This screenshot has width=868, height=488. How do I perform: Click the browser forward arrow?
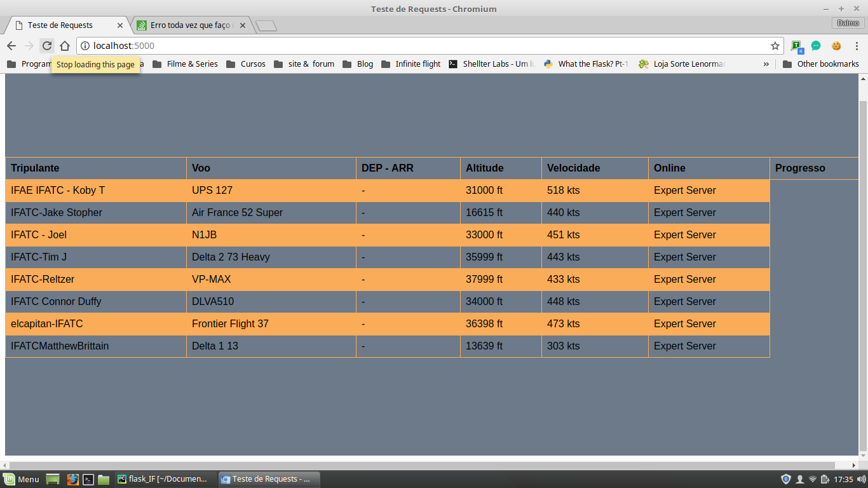pos(29,46)
